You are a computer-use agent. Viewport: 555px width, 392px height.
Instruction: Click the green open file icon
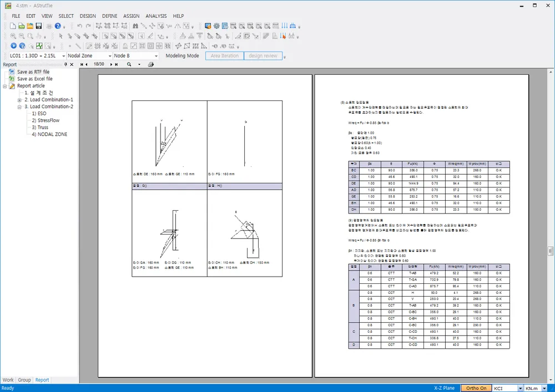coord(22,26)
